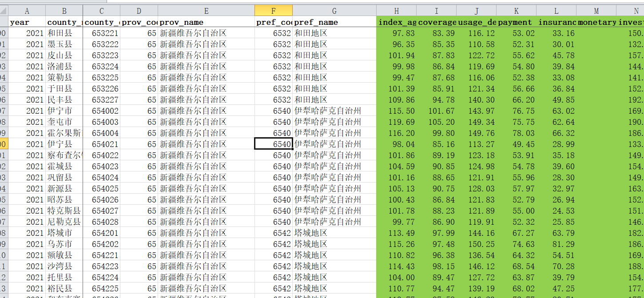Viewport: 644px width, 298px height.
Task: Select column H header
Action: [397, 11]
